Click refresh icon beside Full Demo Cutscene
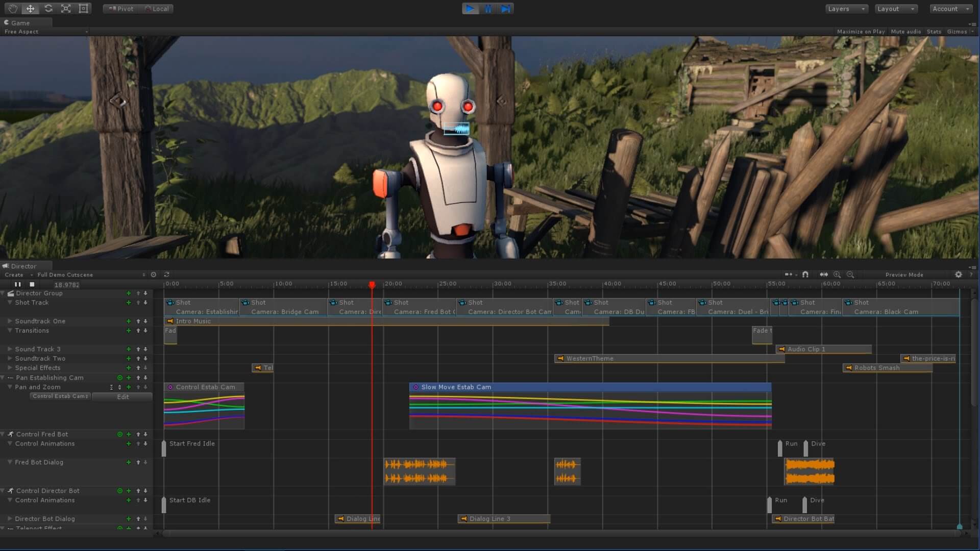This screenshot has height=551, width=980. (x=166, y=274)
